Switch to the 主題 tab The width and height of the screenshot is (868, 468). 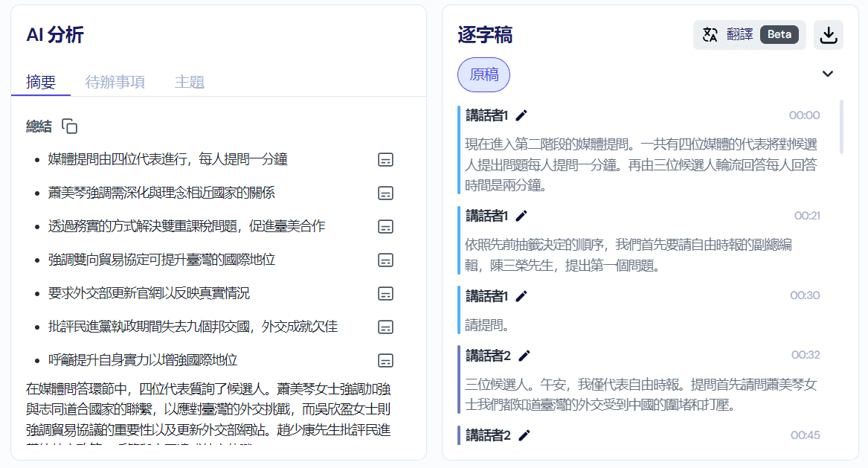(x=189, y=82)
